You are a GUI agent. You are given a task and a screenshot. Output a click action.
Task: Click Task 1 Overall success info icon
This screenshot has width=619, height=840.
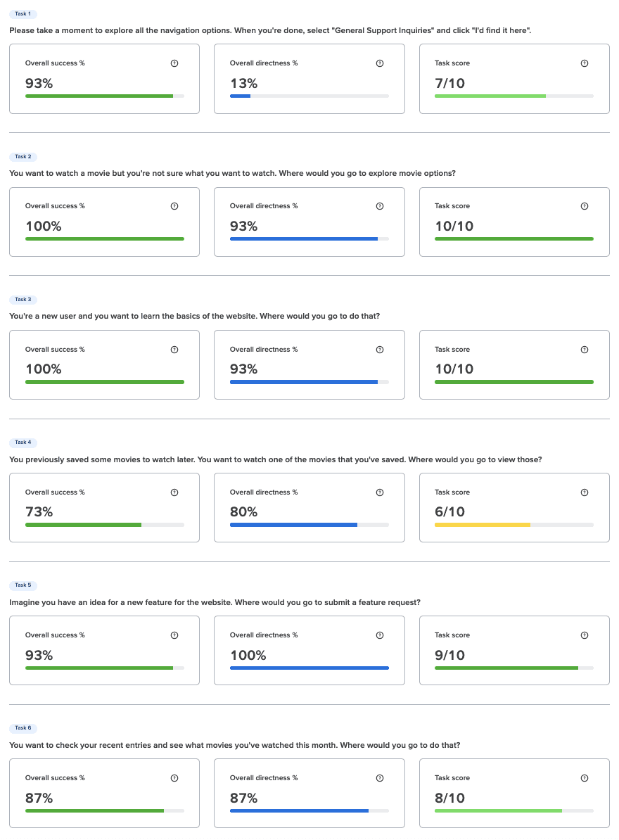click(174, 63)
